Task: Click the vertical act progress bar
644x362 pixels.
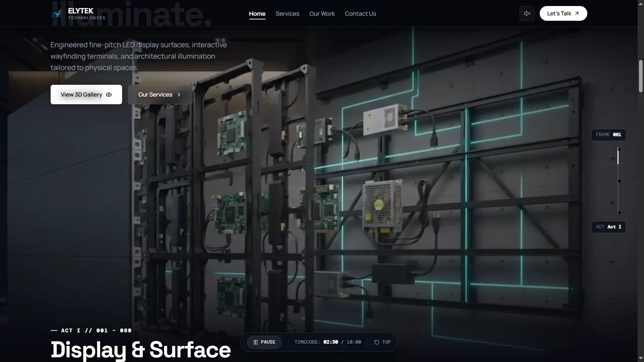Action: click(618, 181)
